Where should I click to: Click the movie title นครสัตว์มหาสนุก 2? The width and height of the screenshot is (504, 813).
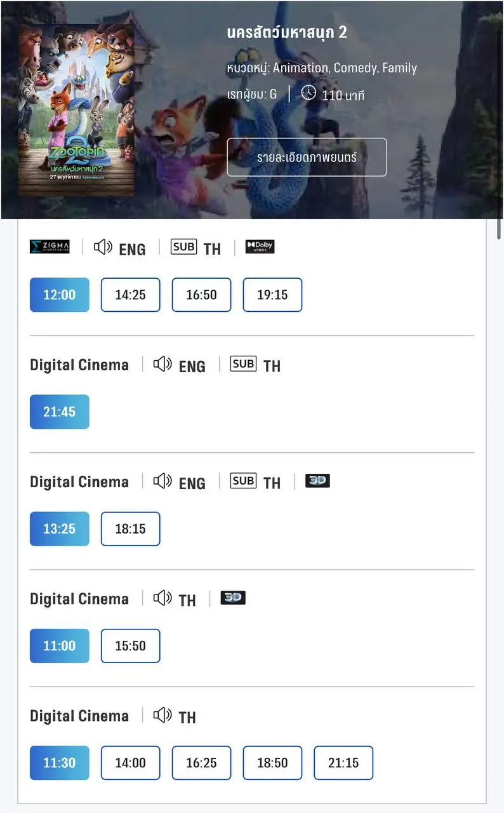(x=287, y=34)
